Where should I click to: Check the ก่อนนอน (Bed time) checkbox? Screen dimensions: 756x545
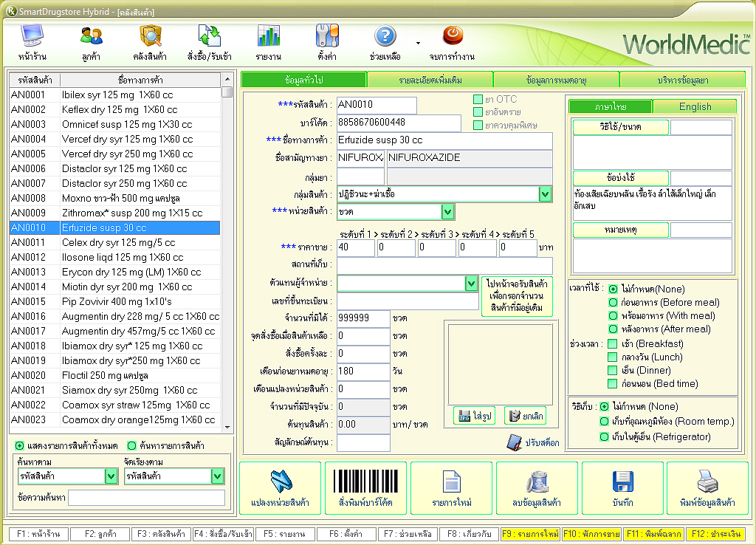[x=612, y=384]
